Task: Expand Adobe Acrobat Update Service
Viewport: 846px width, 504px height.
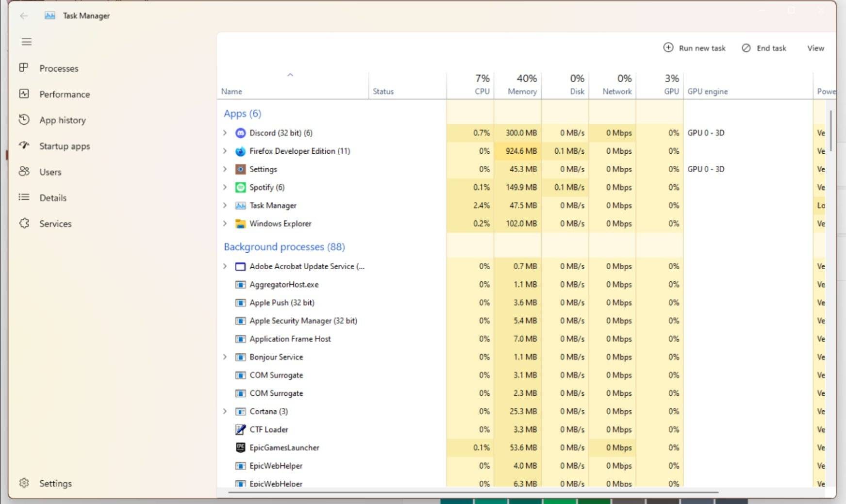Action: pyautogui.click(x=225, y=266)
